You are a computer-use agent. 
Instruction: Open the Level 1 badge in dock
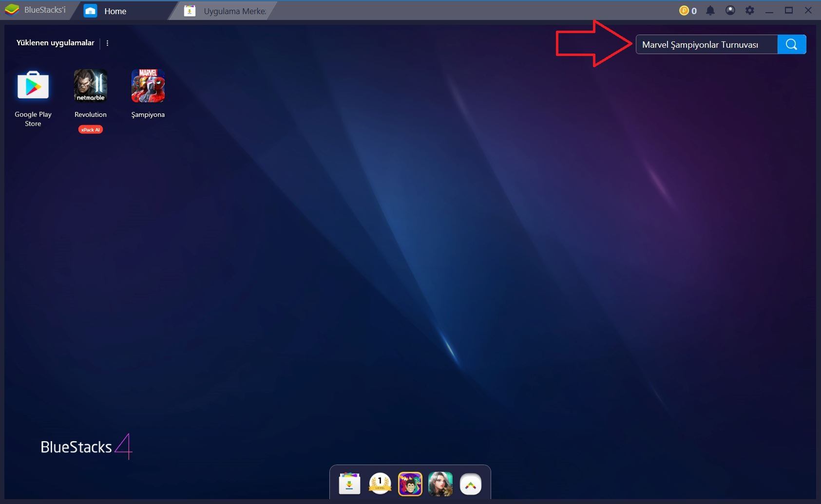[380, 484]
